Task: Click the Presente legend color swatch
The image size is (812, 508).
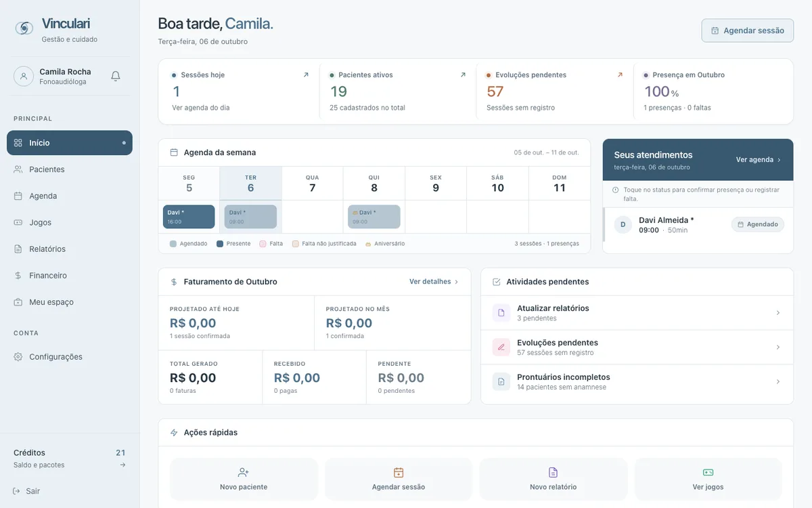Action: coord(220,244)
